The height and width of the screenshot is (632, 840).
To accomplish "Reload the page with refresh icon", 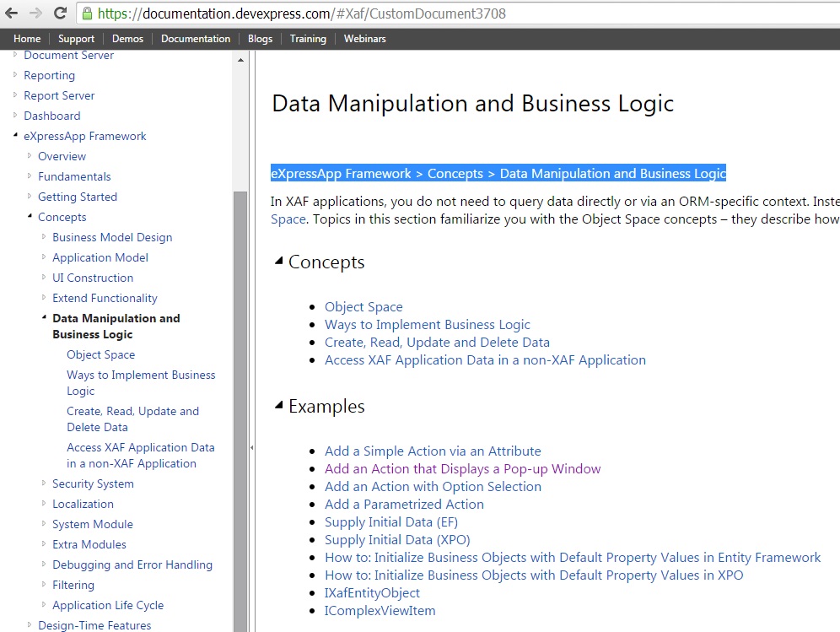I will [x=60, y=13].
